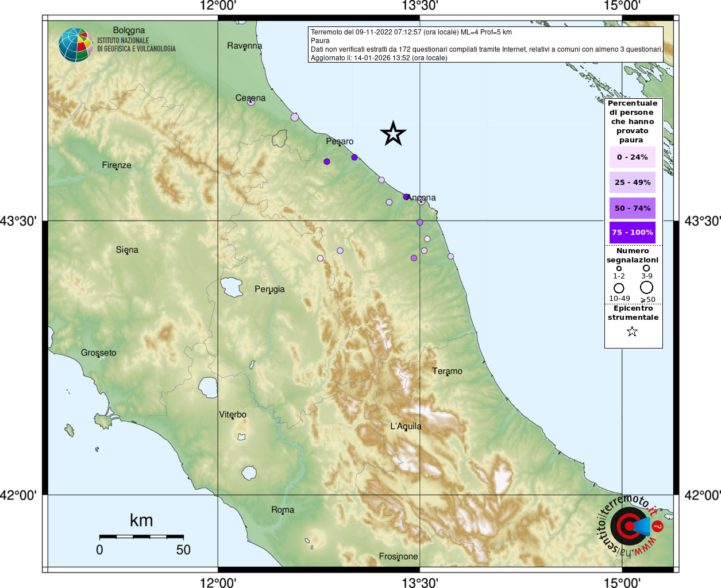
Task: Pick the 50 - 74% legend swatch
Action: coord(632,208)
